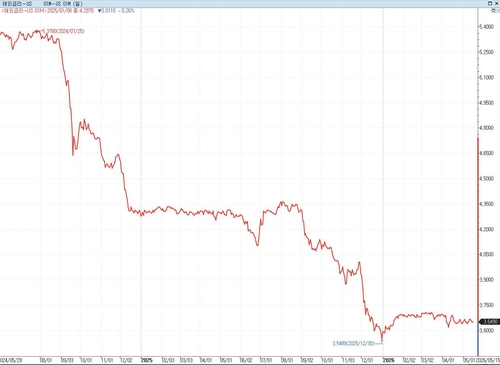Click the 2025 year label on date axis
The height and width of the screenshot is (365, 500).
pos(147,360)
